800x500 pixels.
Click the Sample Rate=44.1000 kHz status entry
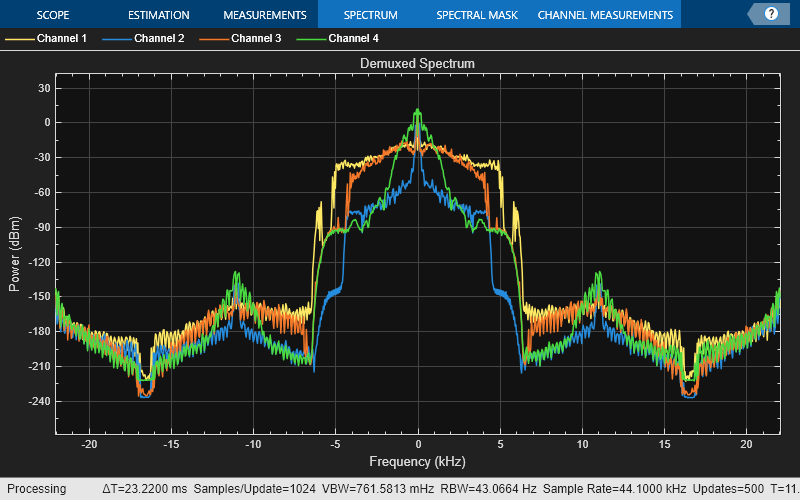click(614, 489)
